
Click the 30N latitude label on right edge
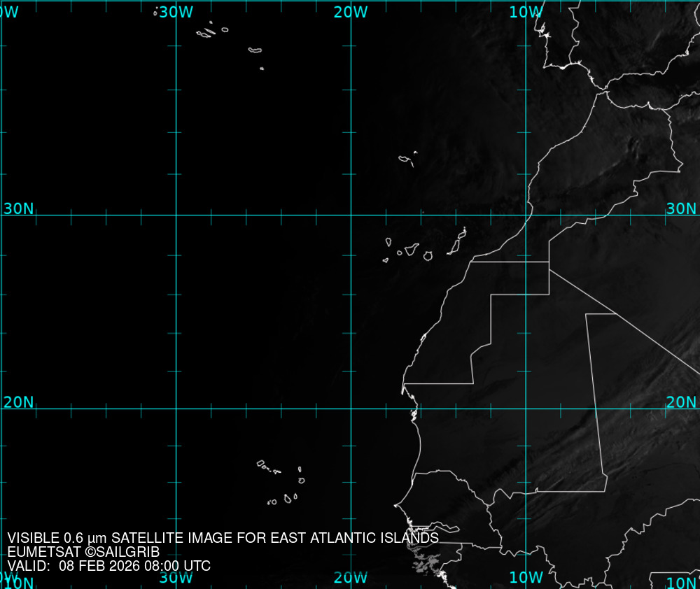681,208
